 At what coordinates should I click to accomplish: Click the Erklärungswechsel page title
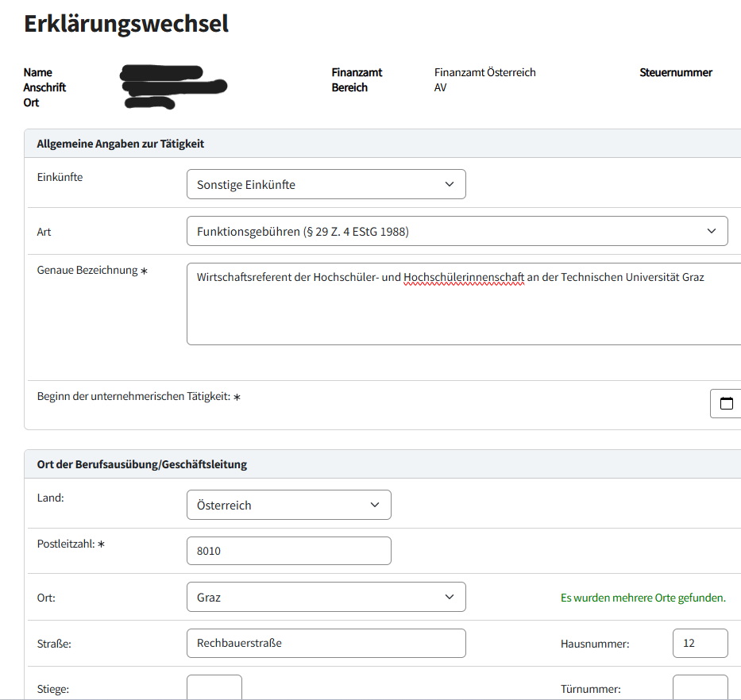click(126, 24)
